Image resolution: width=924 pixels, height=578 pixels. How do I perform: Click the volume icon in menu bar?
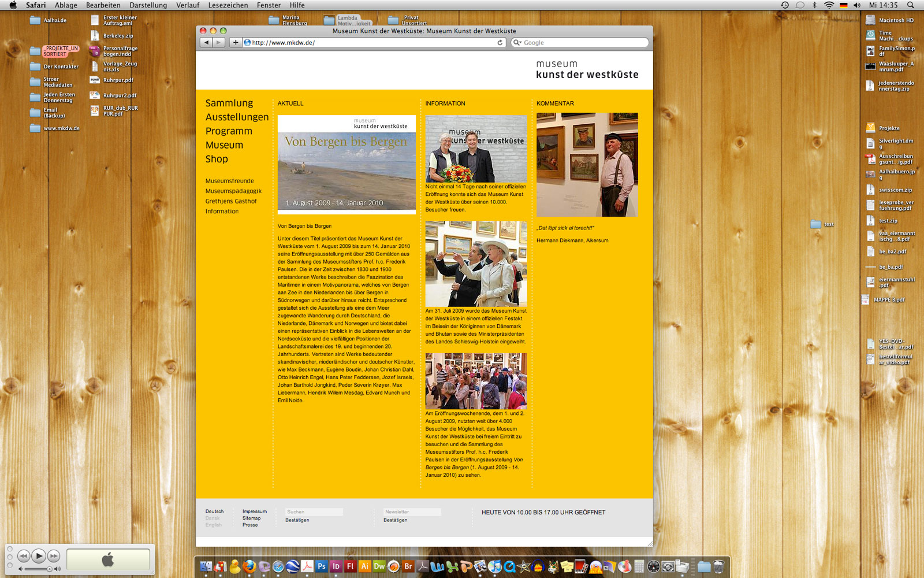[x=857, y=5]
